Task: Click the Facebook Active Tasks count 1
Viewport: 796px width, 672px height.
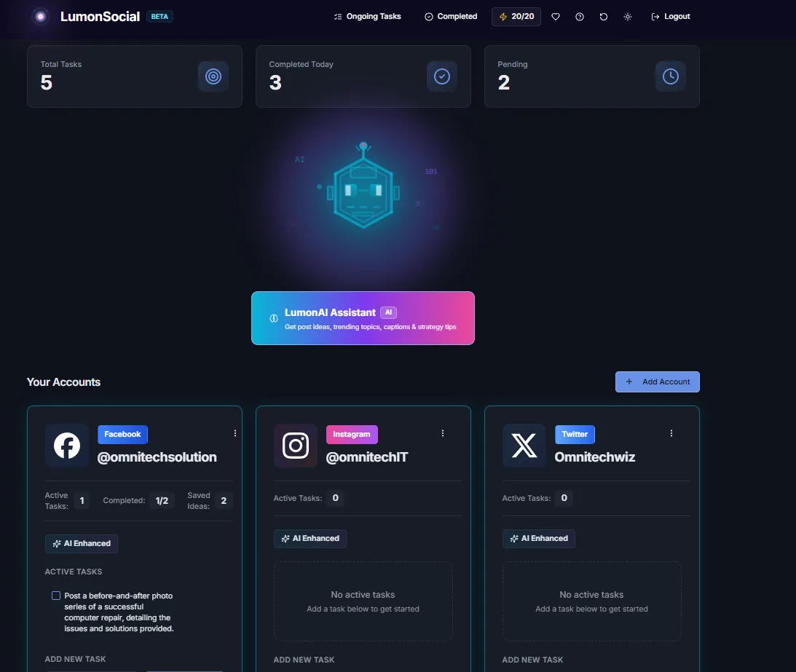Action: point(82,501)
